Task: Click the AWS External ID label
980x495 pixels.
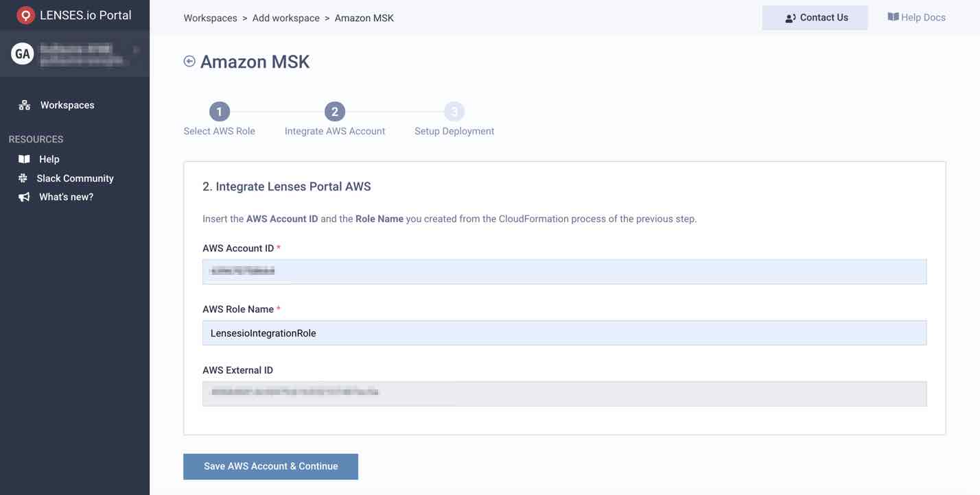Action: coord(237,370)
